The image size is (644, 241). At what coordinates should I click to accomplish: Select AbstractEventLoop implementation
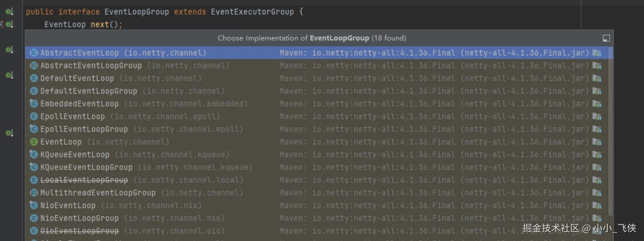point(316,53)
